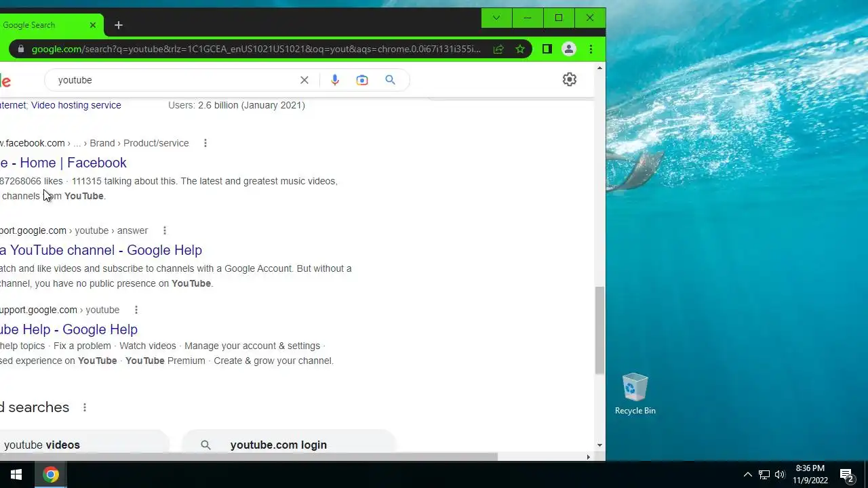Select the Recycle Bin desktop icon
This screenshot has width=868, height=488.
(635, 394)
